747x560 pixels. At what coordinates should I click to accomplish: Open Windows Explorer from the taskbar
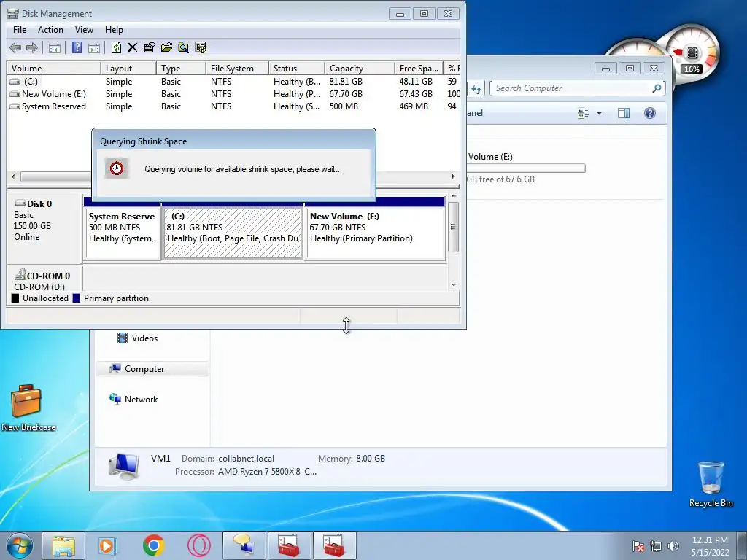63,545
